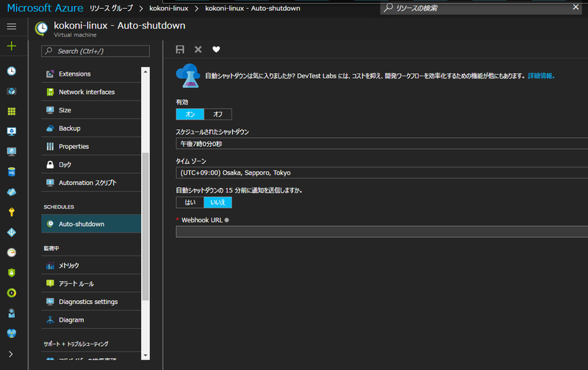Open the support person icon in sidebar
Image resolution: width=588 pixels, height=370 pixels.
point(12,313)
